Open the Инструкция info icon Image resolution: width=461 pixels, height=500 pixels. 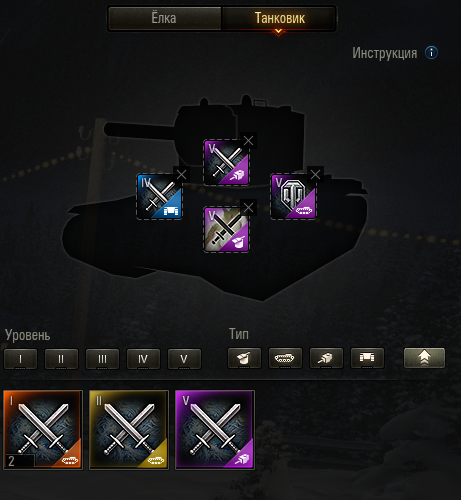pos(431,53)
